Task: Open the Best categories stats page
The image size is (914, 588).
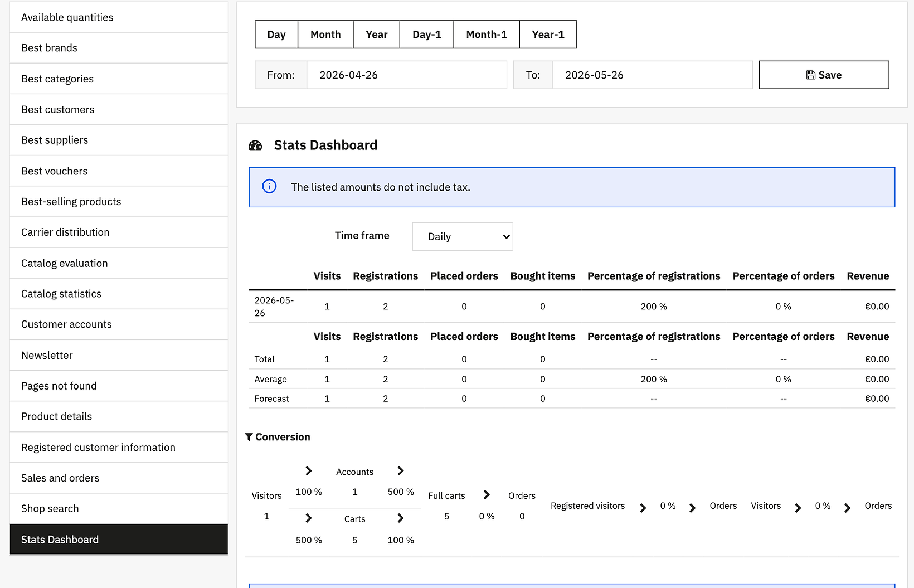Action: click(x=119, y=79)
